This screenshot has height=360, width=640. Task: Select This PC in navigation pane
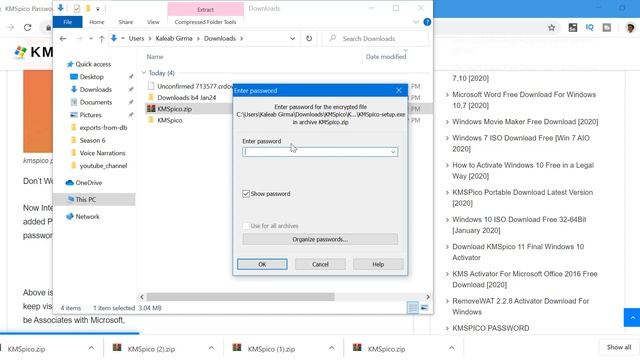(86, 199)
